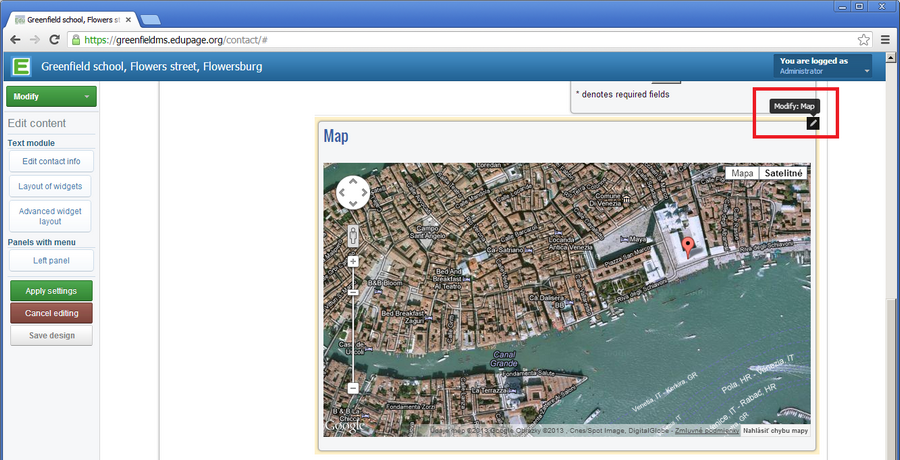Click the map pan navigation control
This screenshot has height=460, width=900.
pyautogui.click(x=353, y=192)
